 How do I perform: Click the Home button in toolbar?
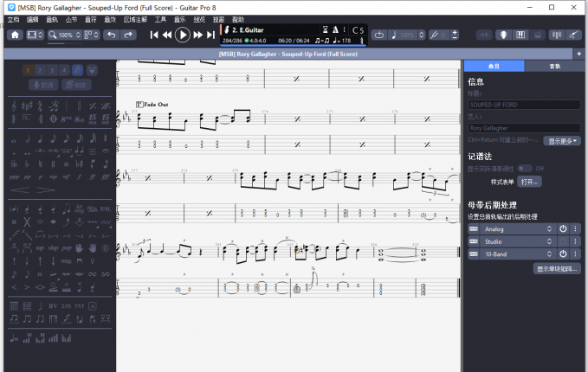click(x=15, y=35)
